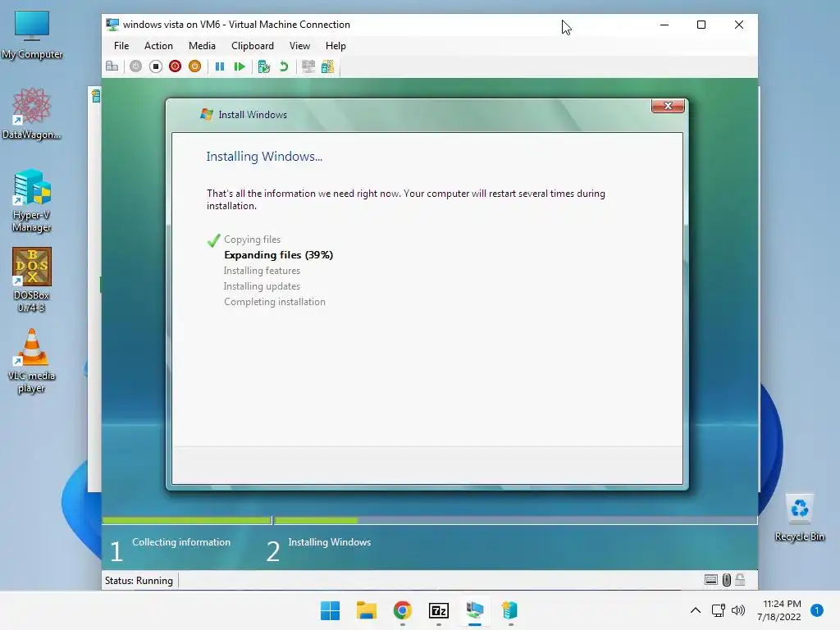Open Google Chrome from the taskbar
Screen dimensions: 840x630
click(x=402, y=610)
